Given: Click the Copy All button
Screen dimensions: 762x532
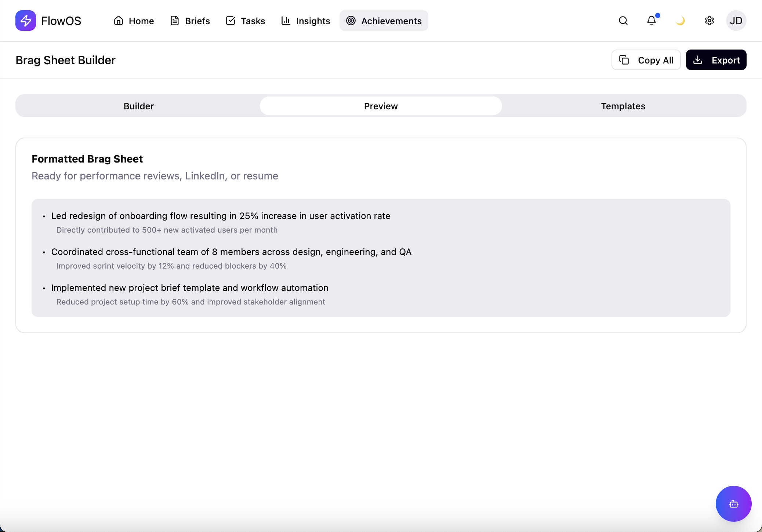Looking at the screenshot, I should [x=646, y=60].
